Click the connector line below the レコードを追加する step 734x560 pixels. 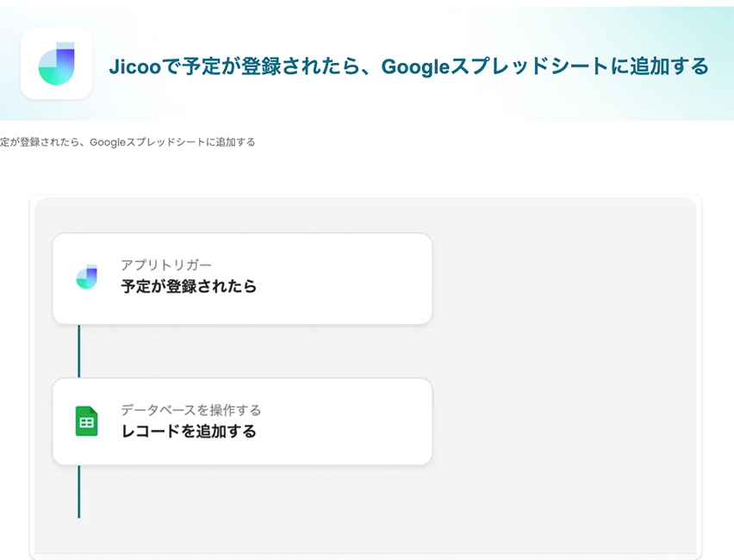[x=78, y=491]
